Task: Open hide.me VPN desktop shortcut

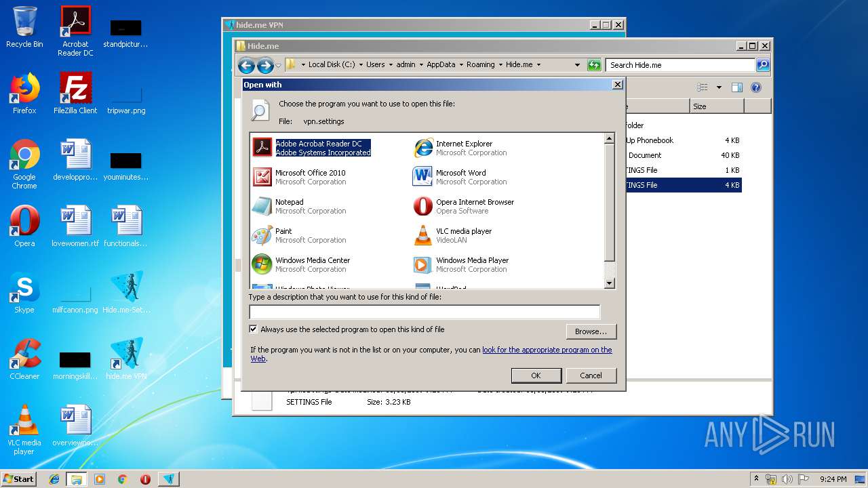Action: click(126, 359)
